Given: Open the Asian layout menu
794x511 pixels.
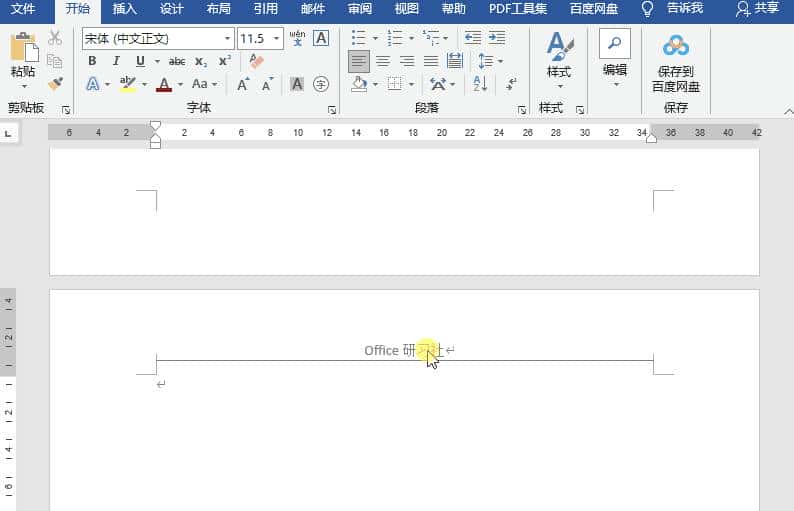Looking at the screenshot, I should coord(441,84).
